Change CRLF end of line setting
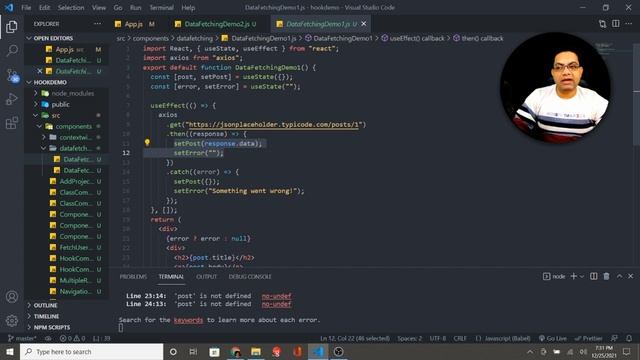Viewport: 640px width, 360px height. tap(460, 338)
